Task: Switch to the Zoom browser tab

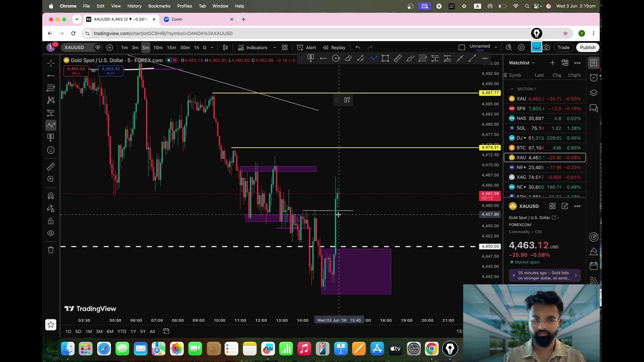Action: (199, 19)
